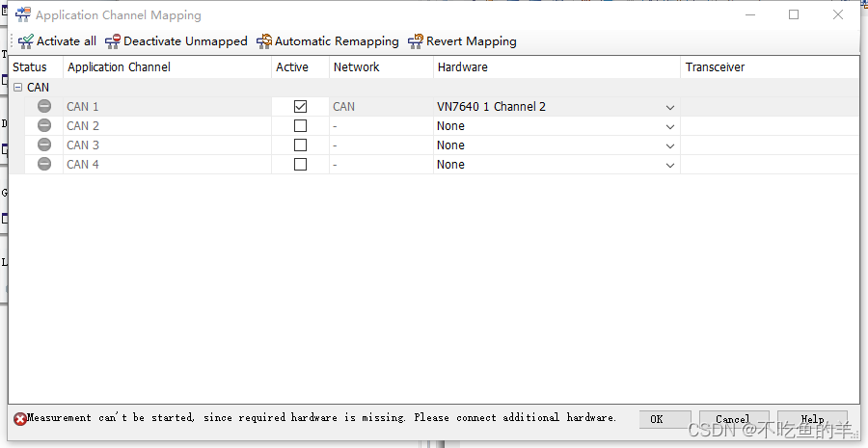Select the CAN 3 channel name
This screenshot has width=868, height=448.
coord(83,145)
